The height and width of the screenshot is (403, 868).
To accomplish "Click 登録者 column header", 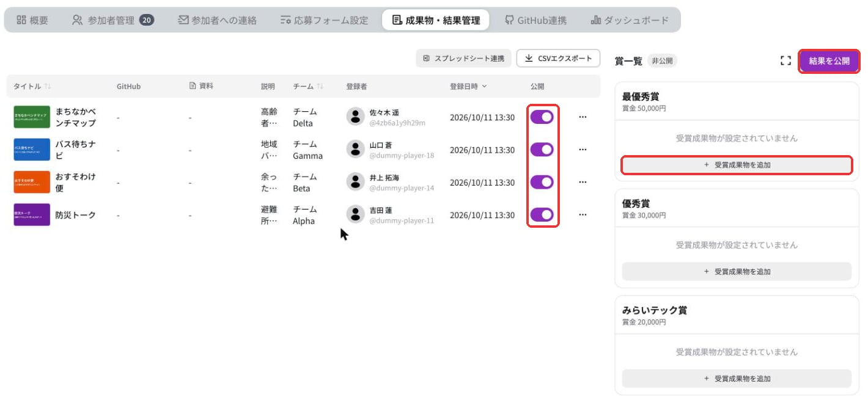I will 356,87.
